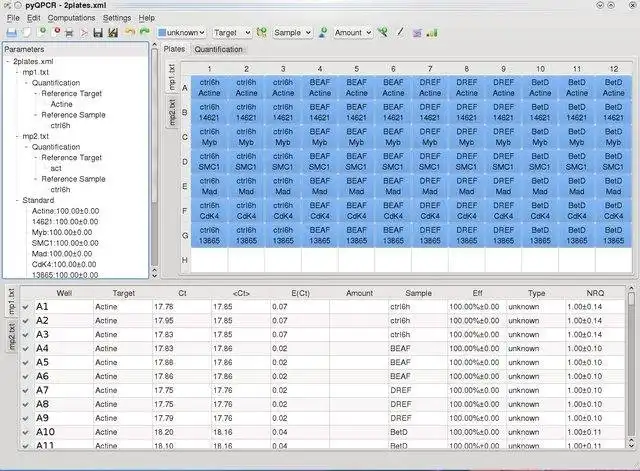Open the Edit menu
The height and width of the screenshot is (471, 640).
pyautogui.click(x=33, y=18)
